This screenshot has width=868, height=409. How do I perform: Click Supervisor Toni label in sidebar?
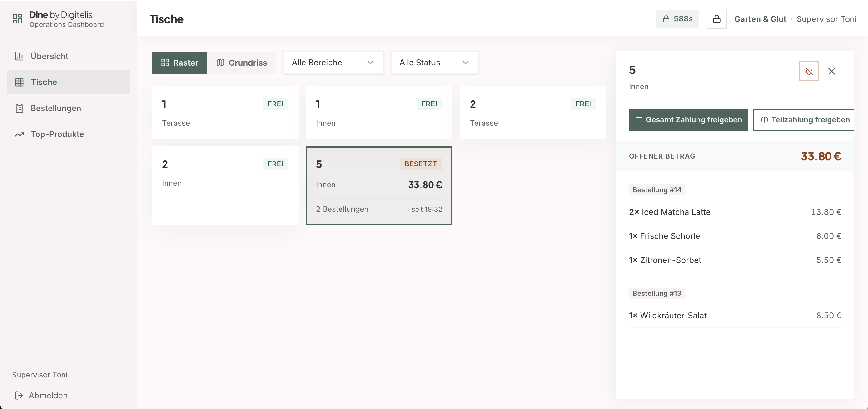(40, 375)
